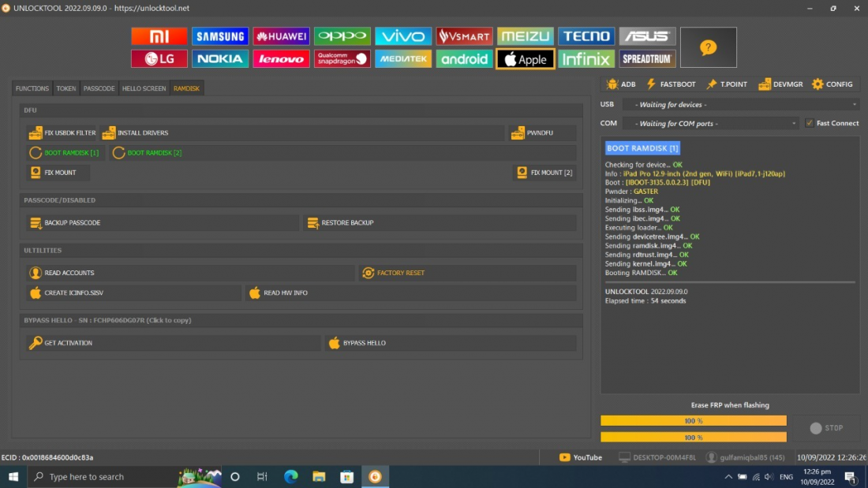Open Microsoft Store from the taskbar
Image resolution: width=868 pixels, height=488 pixels.
(x=347, y=476)
